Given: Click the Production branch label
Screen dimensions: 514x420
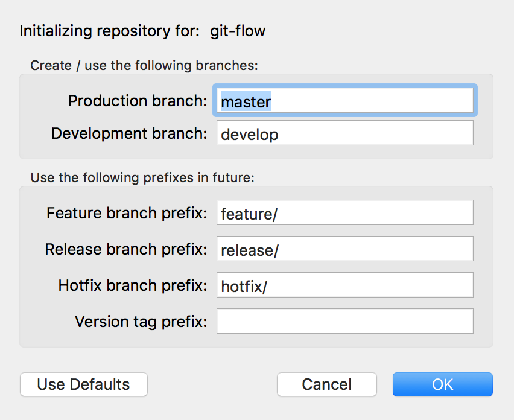Looking at the screenshot, I should pos(136,101).
